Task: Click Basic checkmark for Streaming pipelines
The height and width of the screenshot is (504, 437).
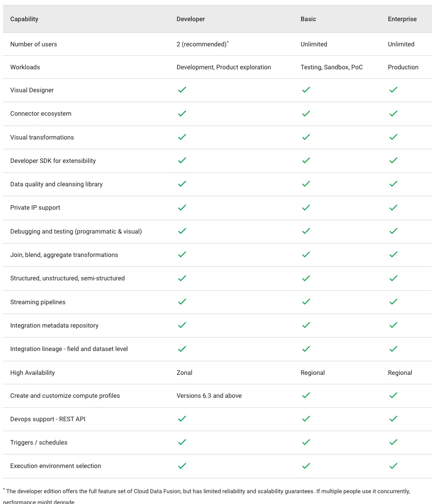Action: (306, 301)
